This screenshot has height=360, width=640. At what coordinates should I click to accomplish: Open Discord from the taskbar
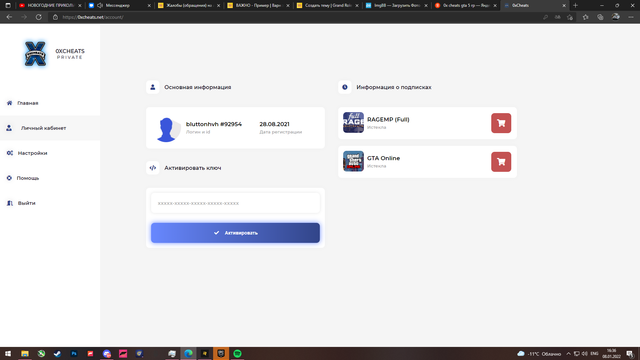107,353
